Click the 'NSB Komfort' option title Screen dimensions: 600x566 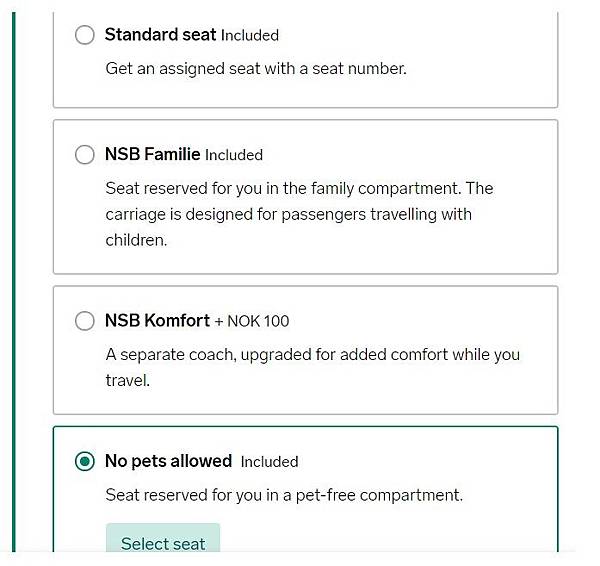(x=157, y=321)
